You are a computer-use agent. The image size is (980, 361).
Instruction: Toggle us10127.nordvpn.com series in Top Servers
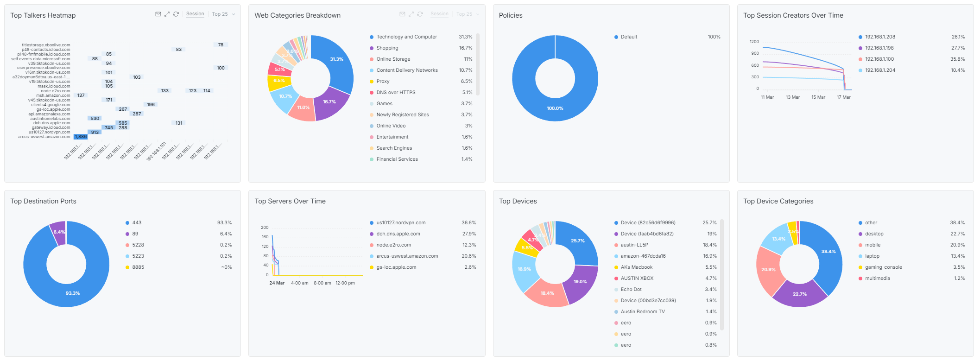(x=423, y=223)
